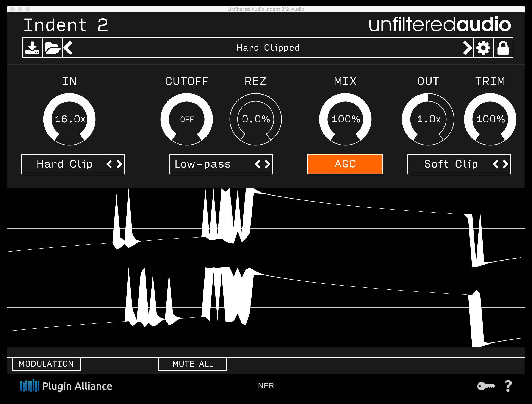The width and height of the screenshot is (532, 404).
Task: Click the upper waveform display
Action: [x=266, y=228]
